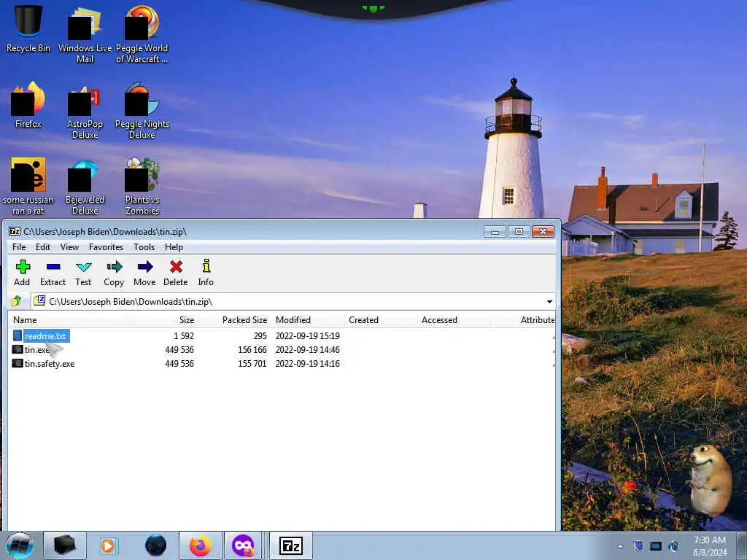Click the modified date 2022-09-19 14:46
This screenshot has width=747, height=560.
point(307,349)
